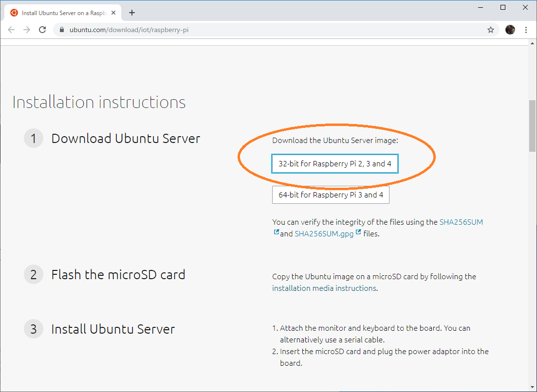Open the SHA256SUM.gpg link
Image resolution: width=537 pixels, height=392 pixels.
click(x=324, y=233)
